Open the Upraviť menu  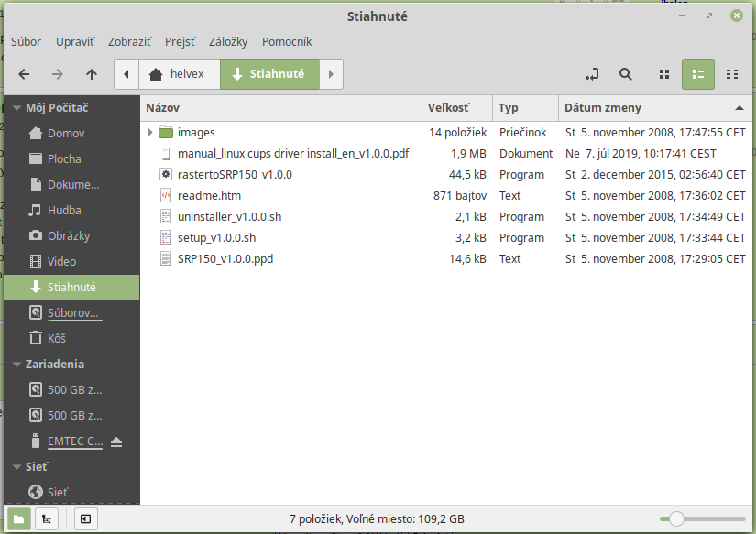(x=75, y=42)
